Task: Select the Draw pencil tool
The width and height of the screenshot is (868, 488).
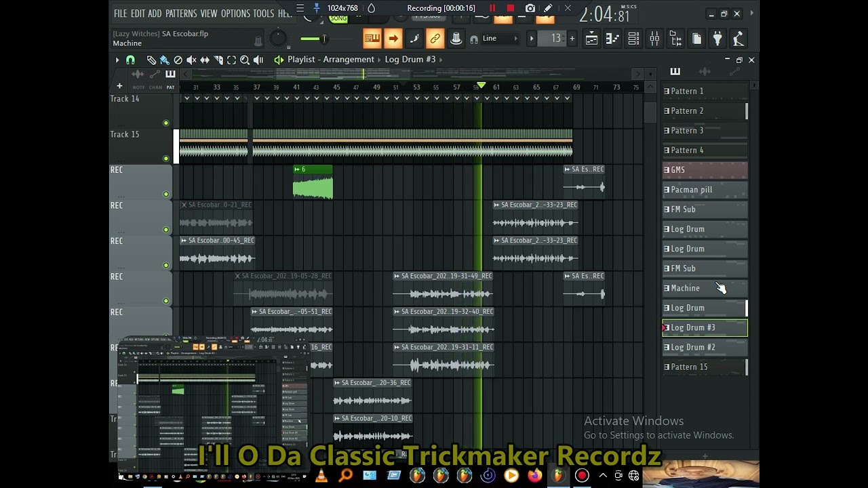Action: pos(151,60)
